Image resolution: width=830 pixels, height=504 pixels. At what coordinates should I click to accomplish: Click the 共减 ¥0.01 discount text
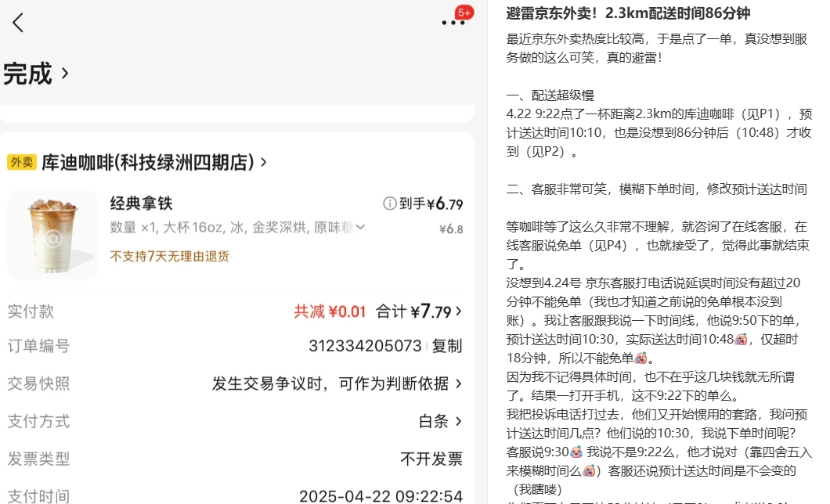(330, 311)
